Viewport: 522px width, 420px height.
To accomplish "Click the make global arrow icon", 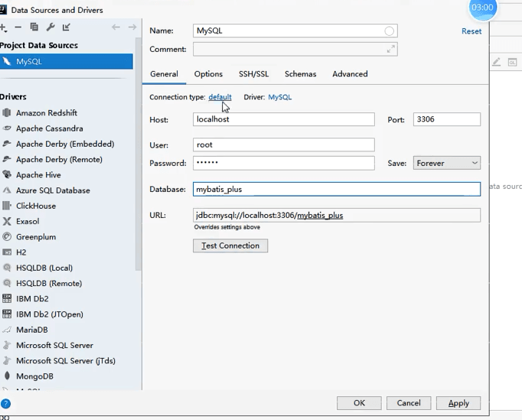I will click(67, 27).
